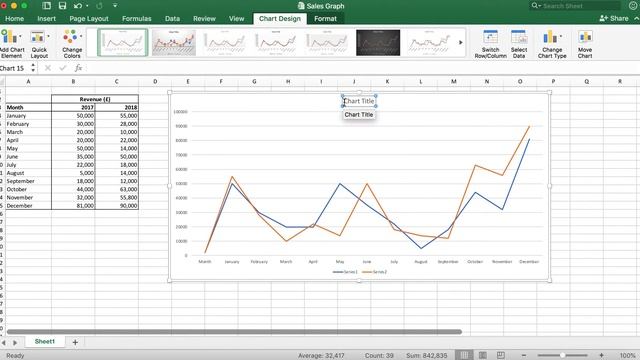Add a new sheet with the plus button
The width and height of the screenshot is (640, 360).
point(75,342)
